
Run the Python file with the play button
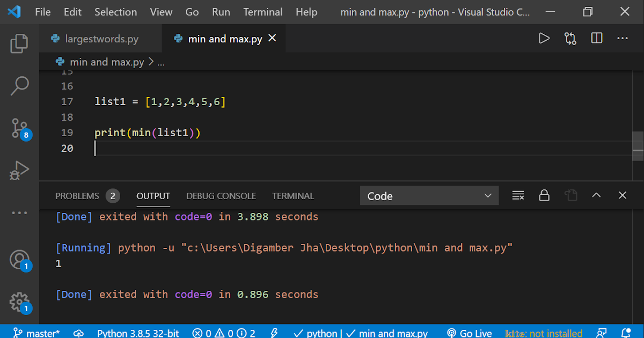click(544, 38)
